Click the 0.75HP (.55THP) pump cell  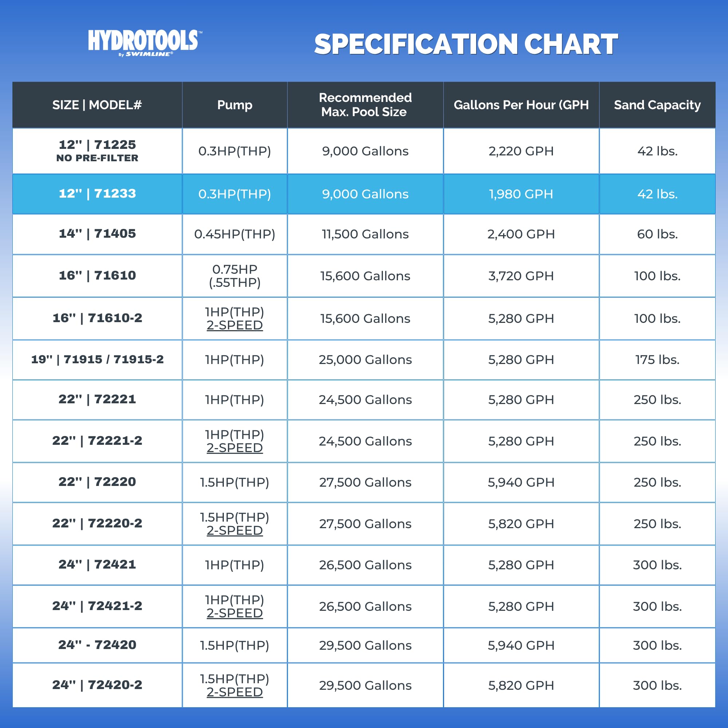pos(234,276)
